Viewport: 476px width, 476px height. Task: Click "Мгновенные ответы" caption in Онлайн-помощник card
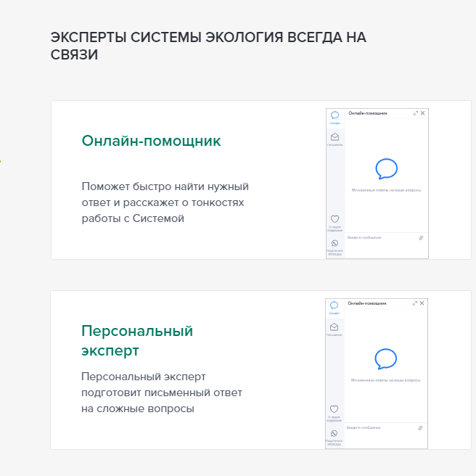(387, 190)
